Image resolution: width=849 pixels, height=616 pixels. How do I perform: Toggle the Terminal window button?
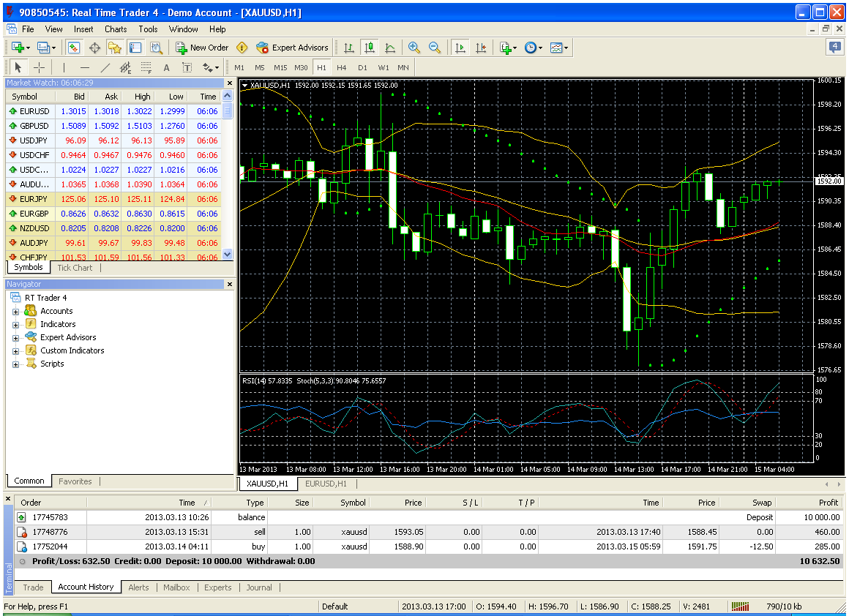[x=135, y=48]
